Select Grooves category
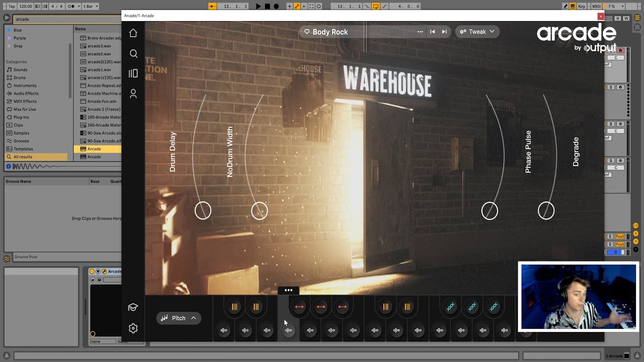Screen dimensions: 644x362 pyautogui.click(x=21, y=141)
